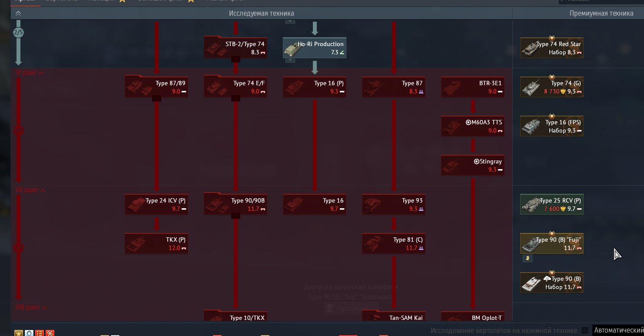Expand the group tab under Type 90/90B
The height and width of the screenshot is (336, 644).
coord(236,216)
